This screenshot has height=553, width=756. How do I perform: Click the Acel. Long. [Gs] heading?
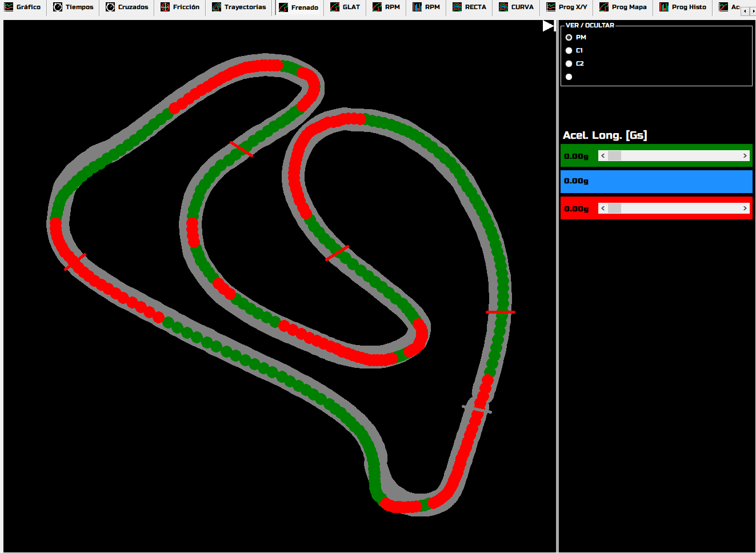605,135
